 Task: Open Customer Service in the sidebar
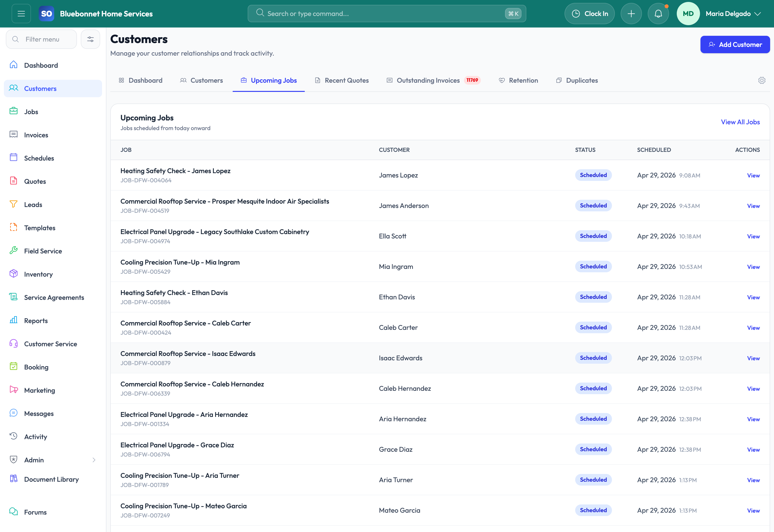[53, 344]
